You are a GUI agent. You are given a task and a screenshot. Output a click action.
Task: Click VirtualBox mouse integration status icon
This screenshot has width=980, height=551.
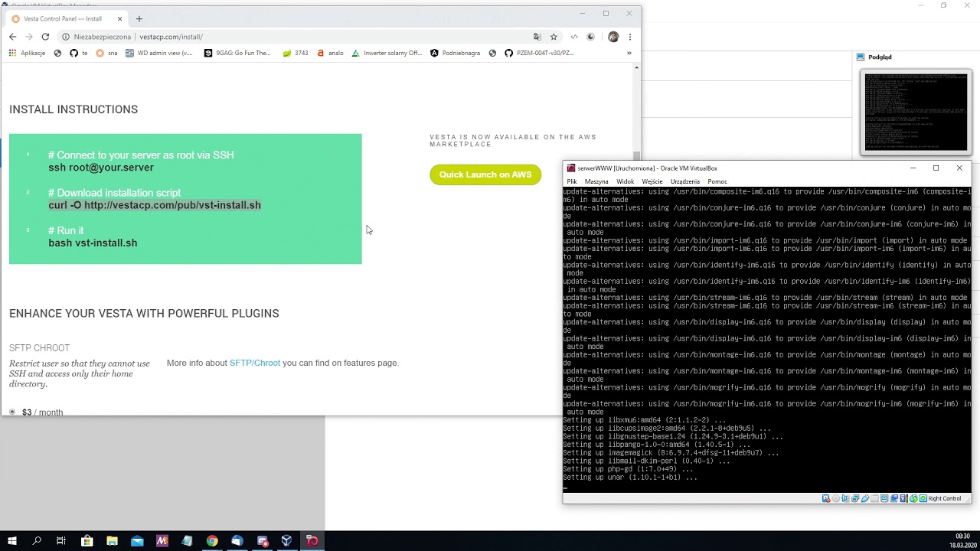(x=913, y=498)
